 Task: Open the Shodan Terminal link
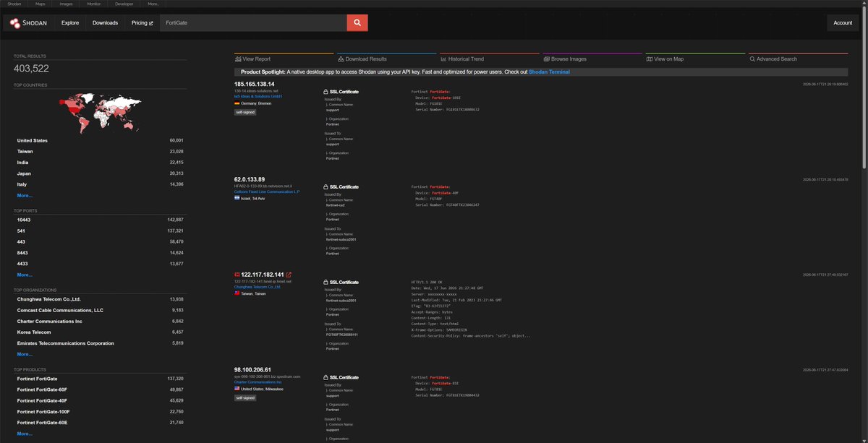pos(549,72)
